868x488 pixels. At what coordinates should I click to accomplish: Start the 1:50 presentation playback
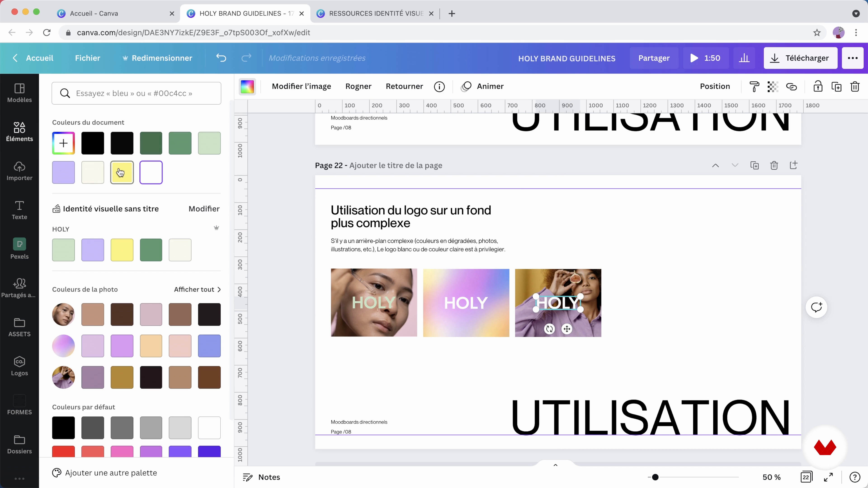pyautogui.click(x=705, y=58)
